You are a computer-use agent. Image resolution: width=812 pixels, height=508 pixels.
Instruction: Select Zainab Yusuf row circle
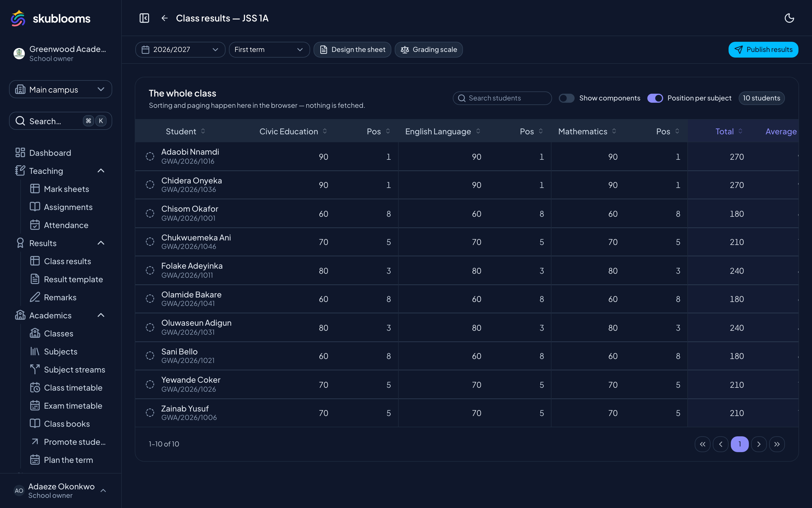coord(150,413)
